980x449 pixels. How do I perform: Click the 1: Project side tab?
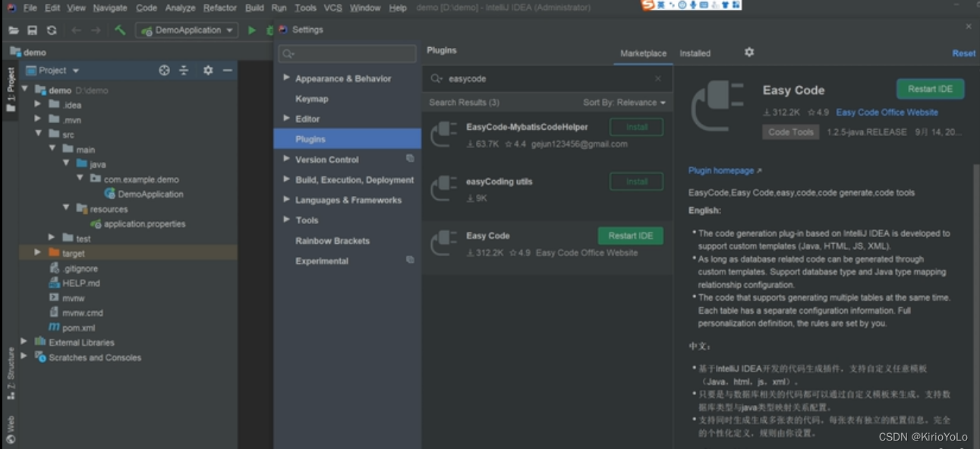(11, 90)
